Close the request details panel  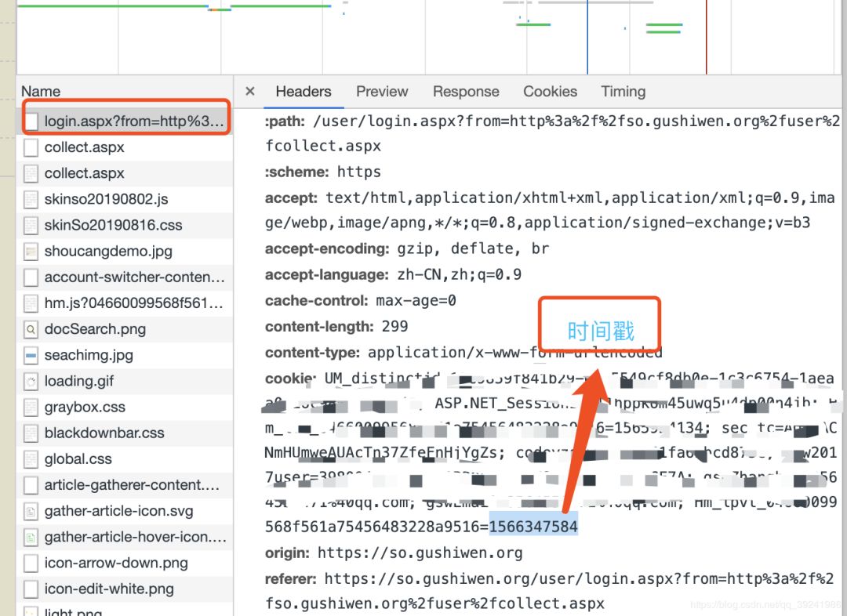point(249,91)
